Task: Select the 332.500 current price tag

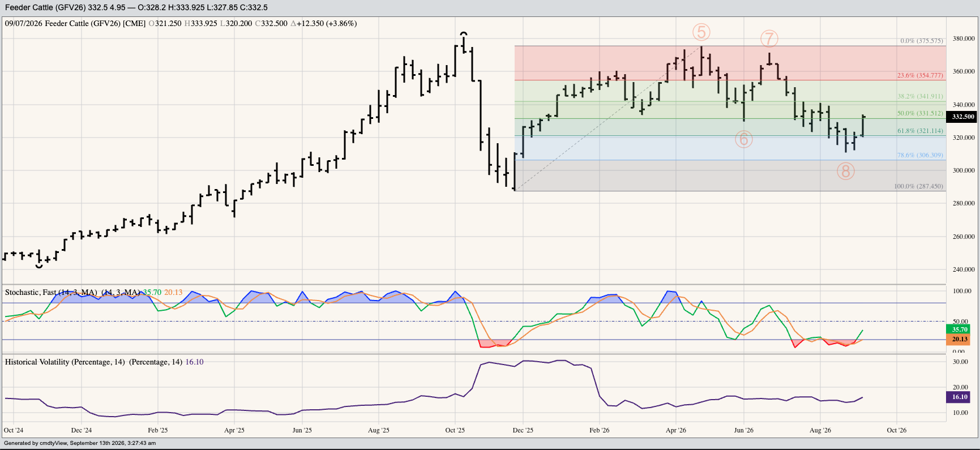Action: point(963,117)
